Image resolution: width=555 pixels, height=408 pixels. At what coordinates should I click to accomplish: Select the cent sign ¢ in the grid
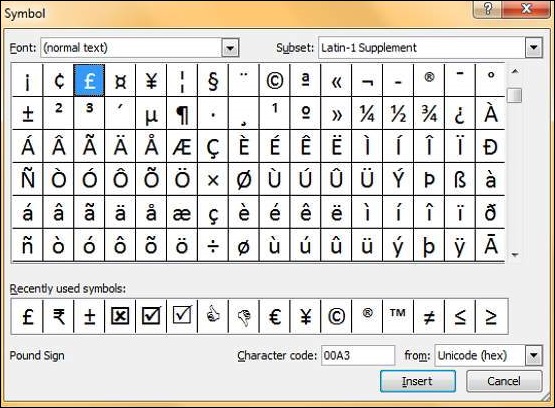[58, 80]
